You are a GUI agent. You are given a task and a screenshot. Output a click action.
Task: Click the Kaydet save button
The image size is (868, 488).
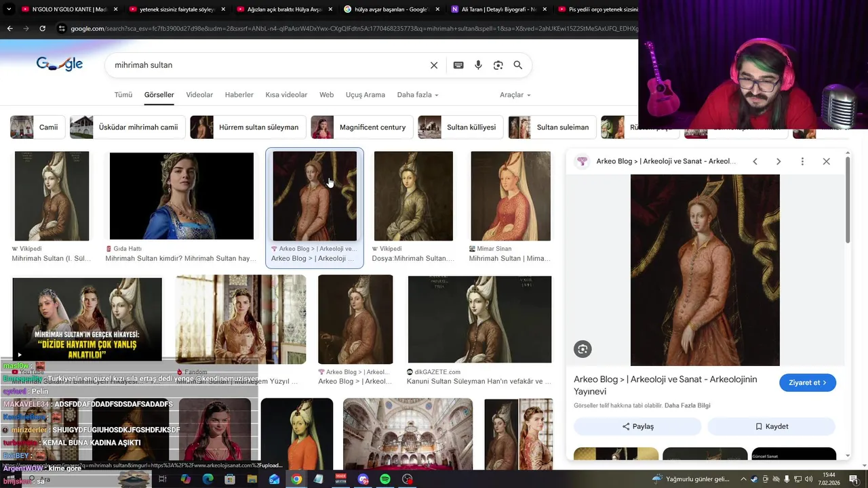(x=772, y=426)
